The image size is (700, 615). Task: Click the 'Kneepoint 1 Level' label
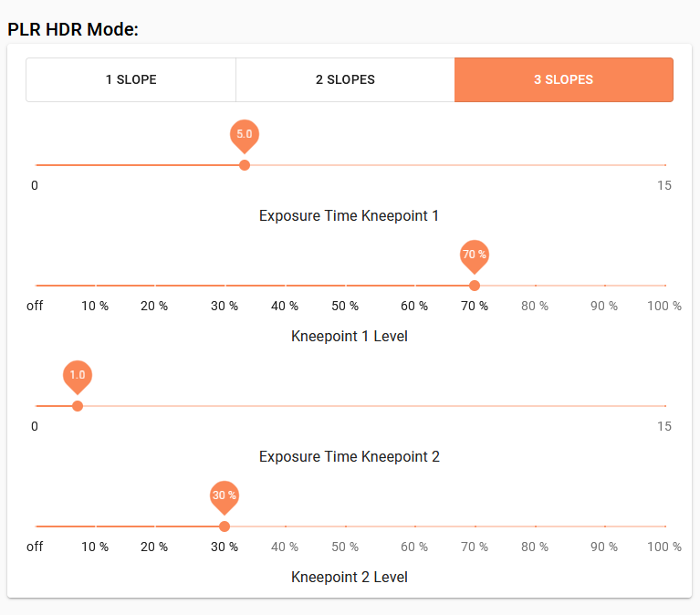pos(350,336)
